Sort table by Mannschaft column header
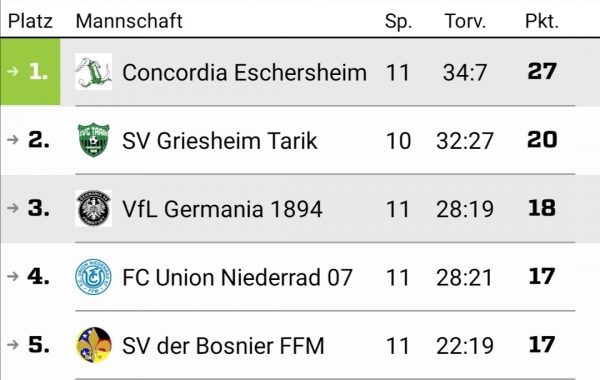Screen dimensions: 600x380 (x=129, y=21)
